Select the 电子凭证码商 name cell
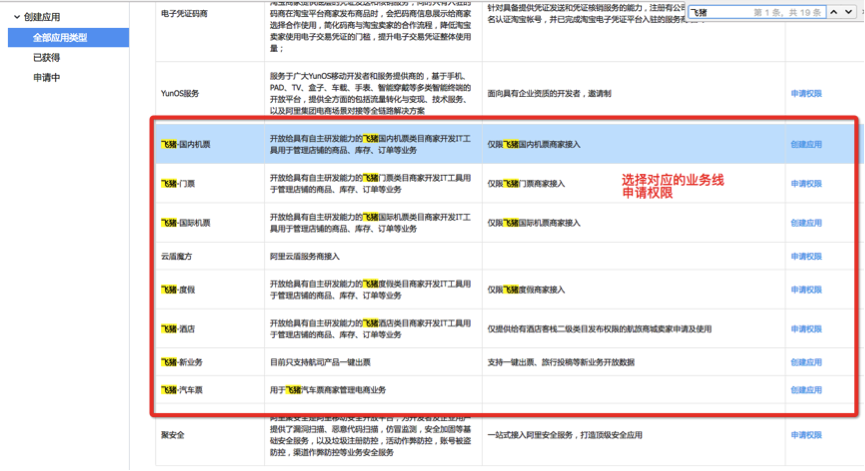Viewport: 865px width, 471px height. click(184, 13)
